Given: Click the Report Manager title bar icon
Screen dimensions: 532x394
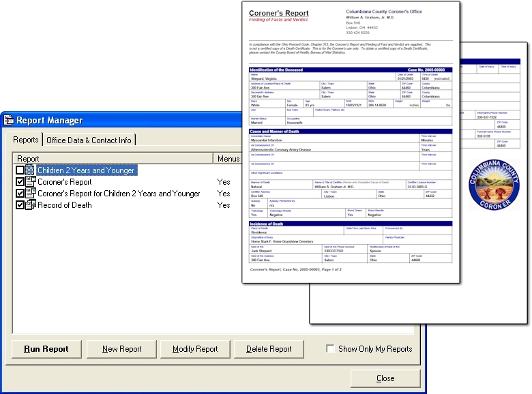Looking at the screenshot, I should click(x=8, y=120).
